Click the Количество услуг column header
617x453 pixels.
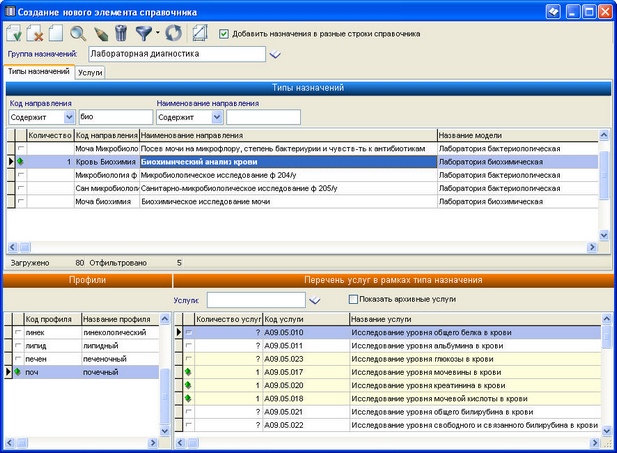[228, 319]
